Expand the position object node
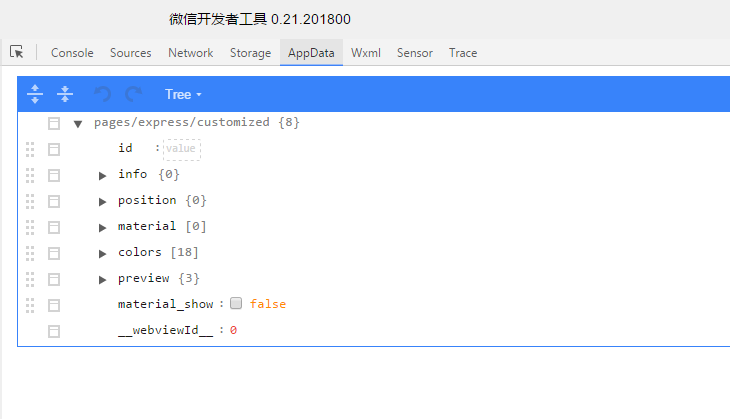 pyautogui.click(x=102, y=202)
